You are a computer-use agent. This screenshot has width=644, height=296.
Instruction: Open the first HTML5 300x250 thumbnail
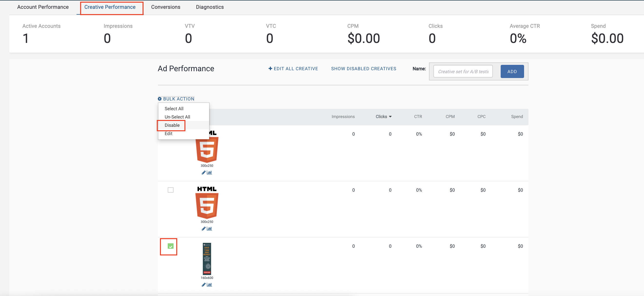pos(207,150)
